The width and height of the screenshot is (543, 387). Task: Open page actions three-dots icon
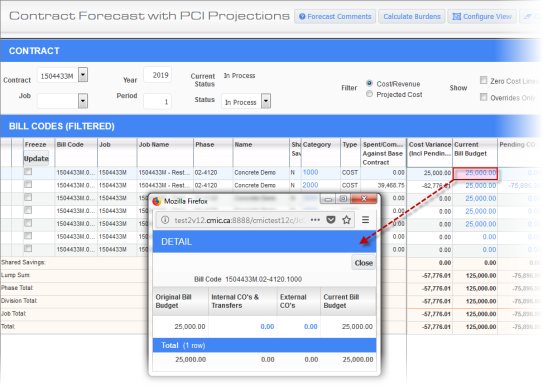315,220
